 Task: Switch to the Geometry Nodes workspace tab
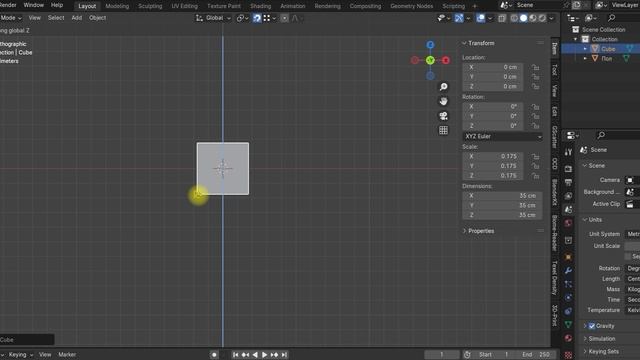pyautogui.click(x=411, y=6)
